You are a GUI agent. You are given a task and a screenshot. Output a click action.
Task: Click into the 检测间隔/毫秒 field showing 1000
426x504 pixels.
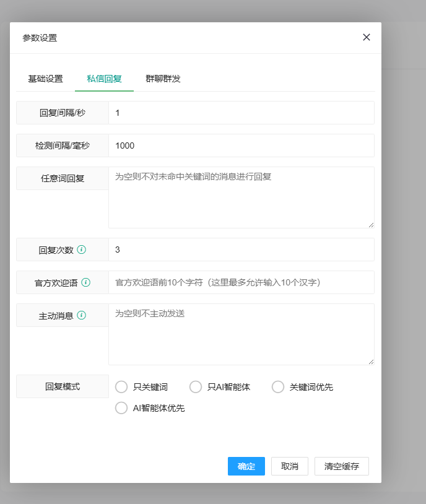(x=241, y=146)
